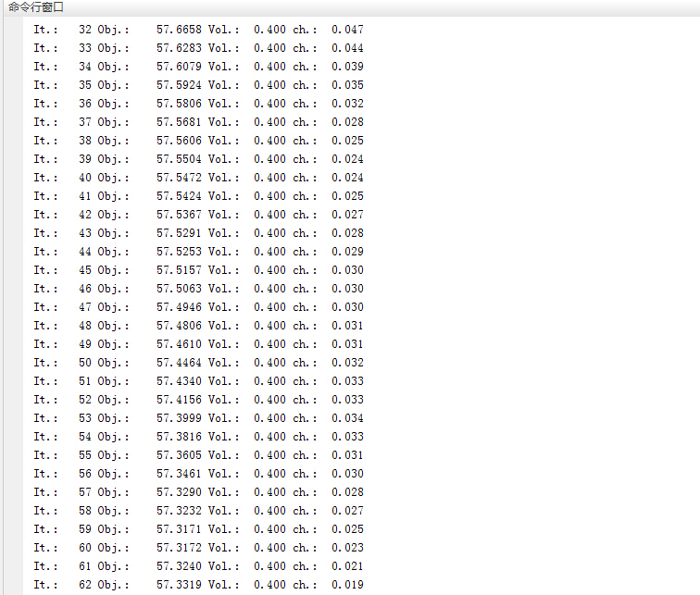Screen dimensions: 700x595
Task: Click objective value 57.5504
Action: [179, 159]
